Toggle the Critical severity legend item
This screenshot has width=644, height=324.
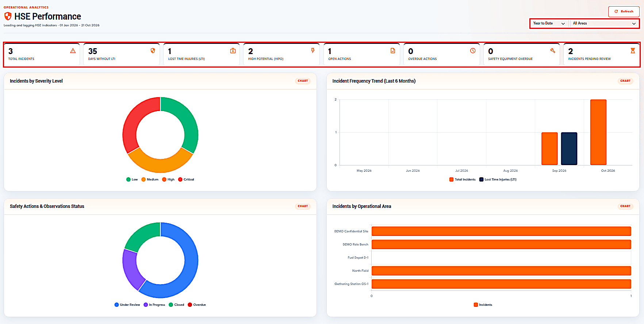[186, 179]
